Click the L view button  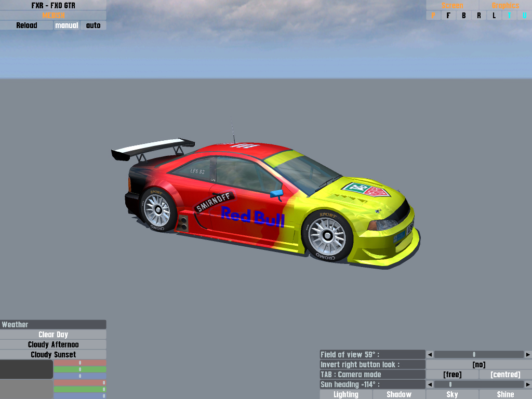point(494,15)
